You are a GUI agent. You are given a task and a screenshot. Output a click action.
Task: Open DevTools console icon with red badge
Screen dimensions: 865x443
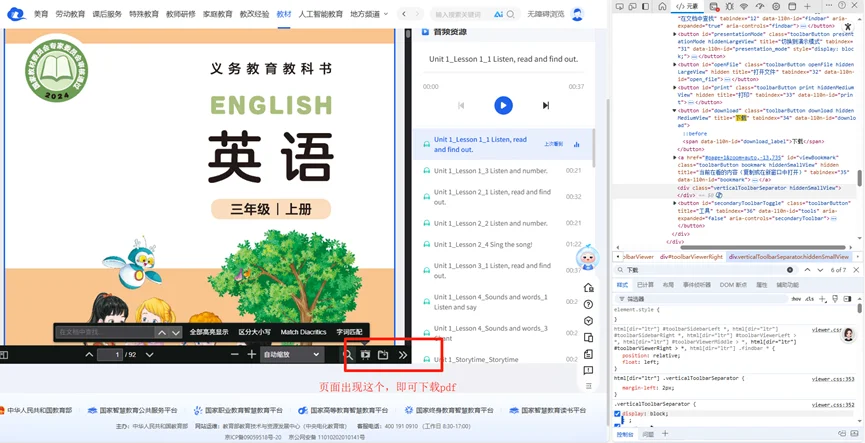tap(714, 6)
